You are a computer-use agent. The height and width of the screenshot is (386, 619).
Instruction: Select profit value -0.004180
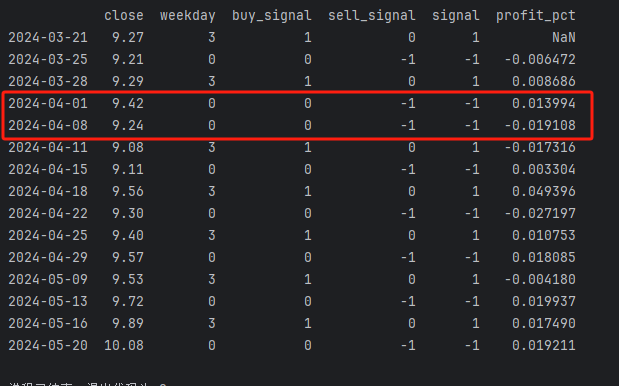[540, 279]
